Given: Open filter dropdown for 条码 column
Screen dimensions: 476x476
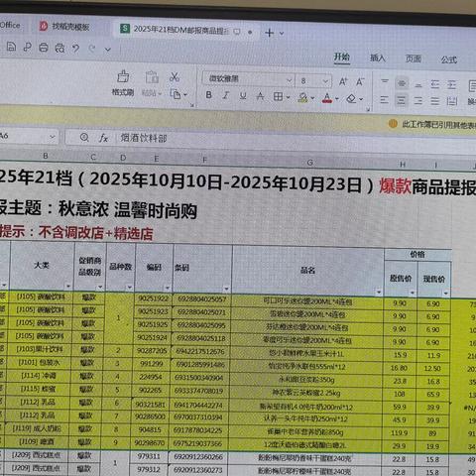Looking at the screenshot, I should click(226, 289).
